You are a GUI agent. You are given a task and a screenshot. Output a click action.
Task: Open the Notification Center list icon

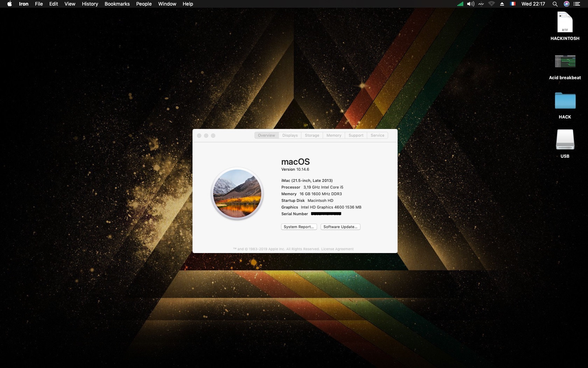tap(577, 4)
